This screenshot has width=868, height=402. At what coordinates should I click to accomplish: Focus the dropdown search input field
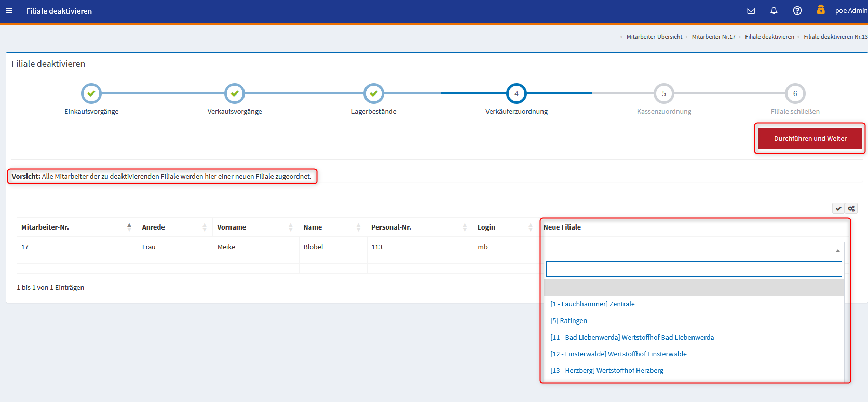694,269
